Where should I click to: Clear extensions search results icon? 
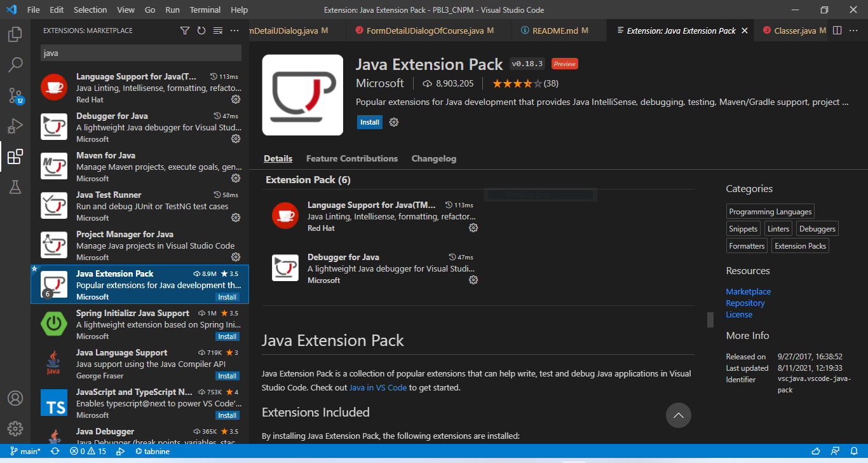coord(218,31)
